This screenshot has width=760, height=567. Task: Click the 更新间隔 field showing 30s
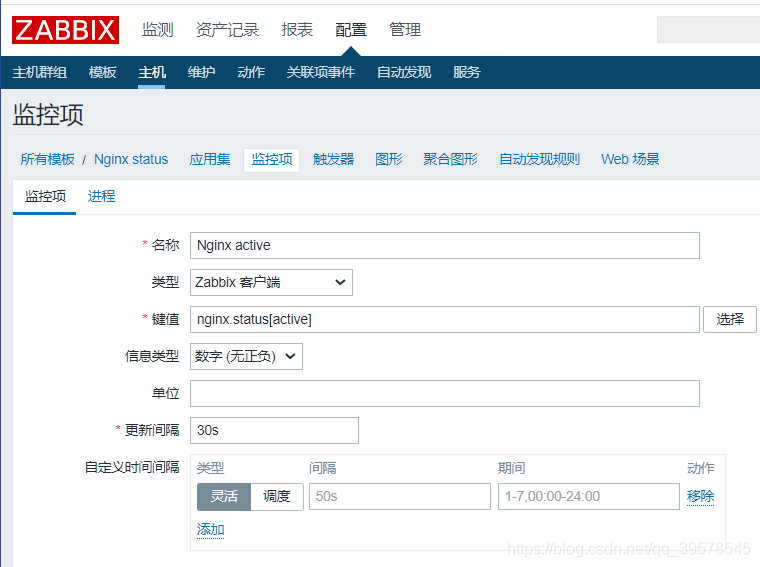274,430
